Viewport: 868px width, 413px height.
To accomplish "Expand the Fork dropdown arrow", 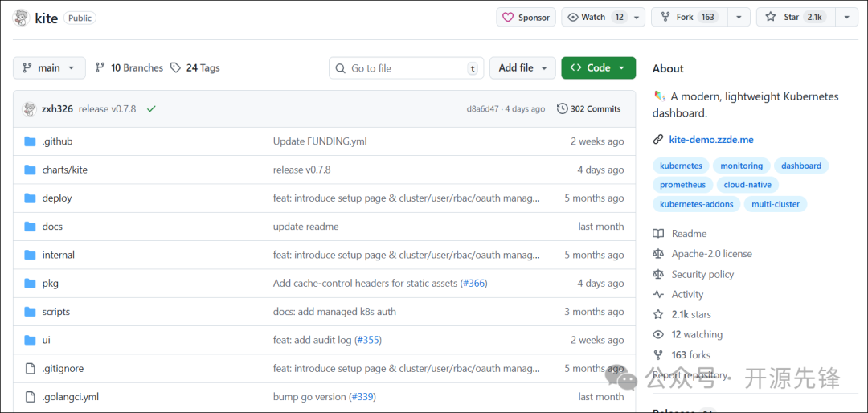I will point(739,17).
